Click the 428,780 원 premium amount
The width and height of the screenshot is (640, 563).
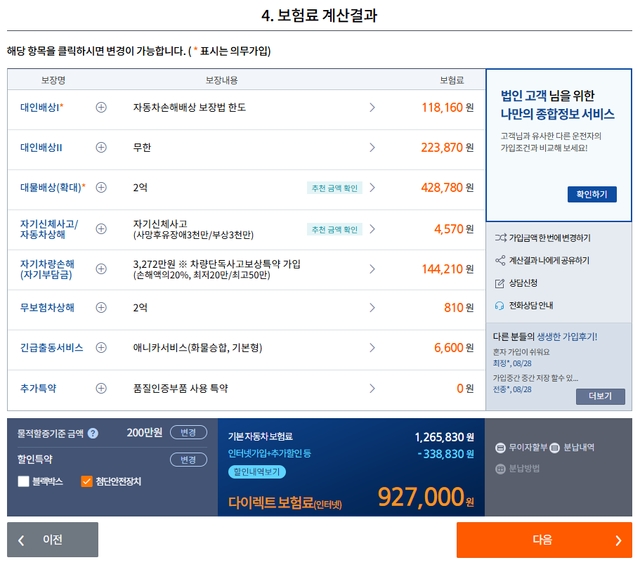click(x=447, y=187)
